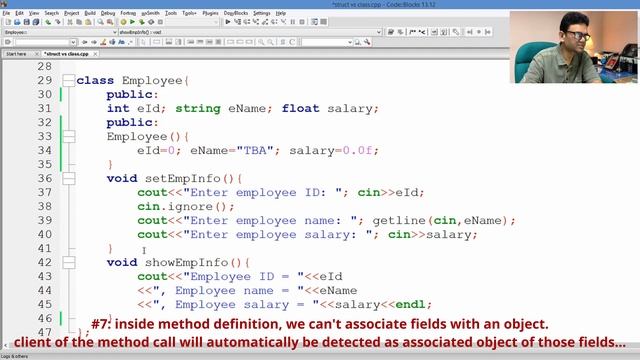The width and height of the screenshot is (640, 360).
Task: Save all files icon
Action: 36,22
